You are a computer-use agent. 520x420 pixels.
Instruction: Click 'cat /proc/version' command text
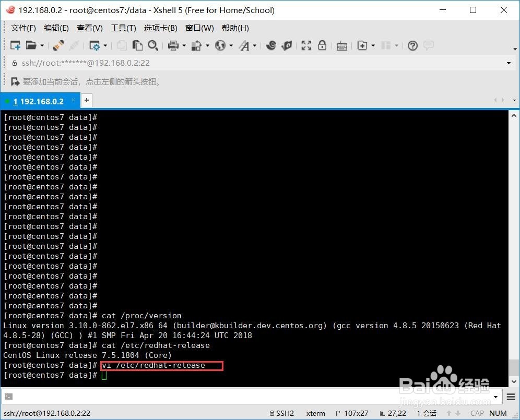point(141,316)
